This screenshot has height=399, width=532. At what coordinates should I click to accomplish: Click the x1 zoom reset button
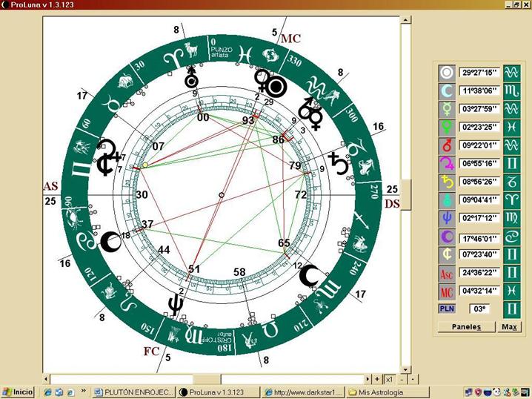[x=389, y=379]
